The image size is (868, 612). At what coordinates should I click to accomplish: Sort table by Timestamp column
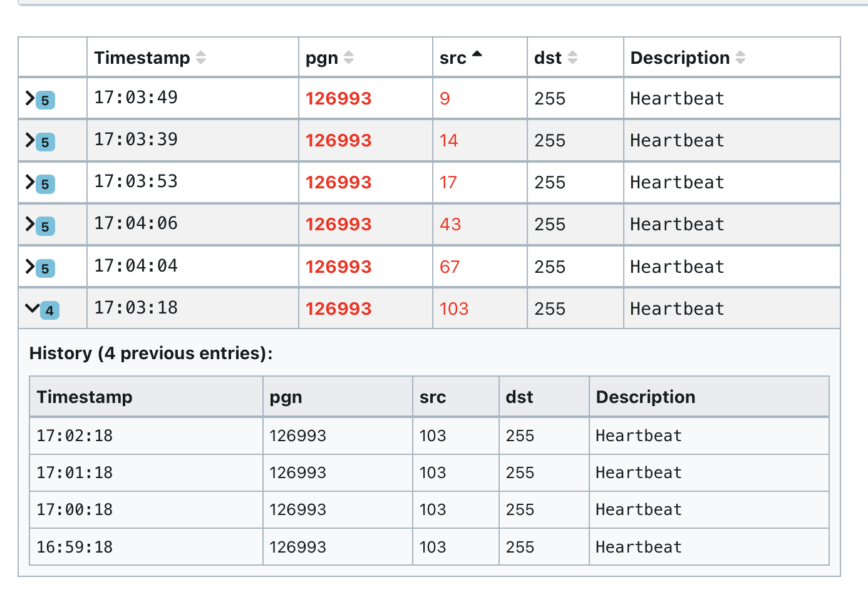[x=200, y=58]
